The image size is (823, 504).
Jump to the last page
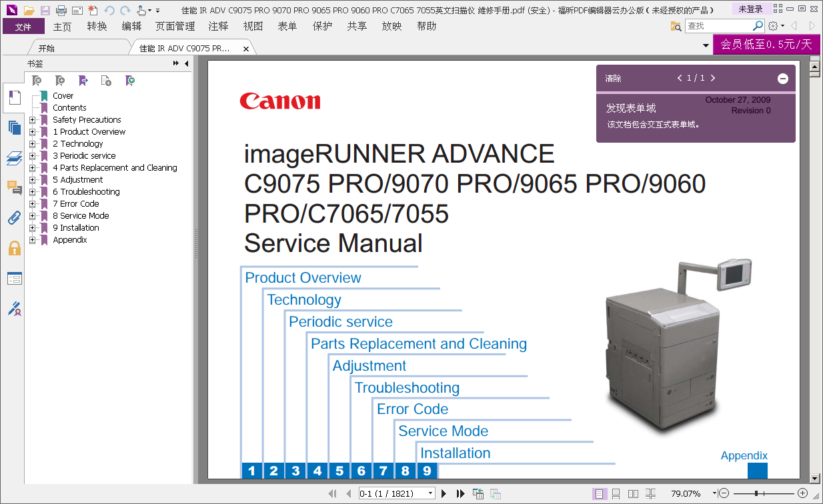460,493
